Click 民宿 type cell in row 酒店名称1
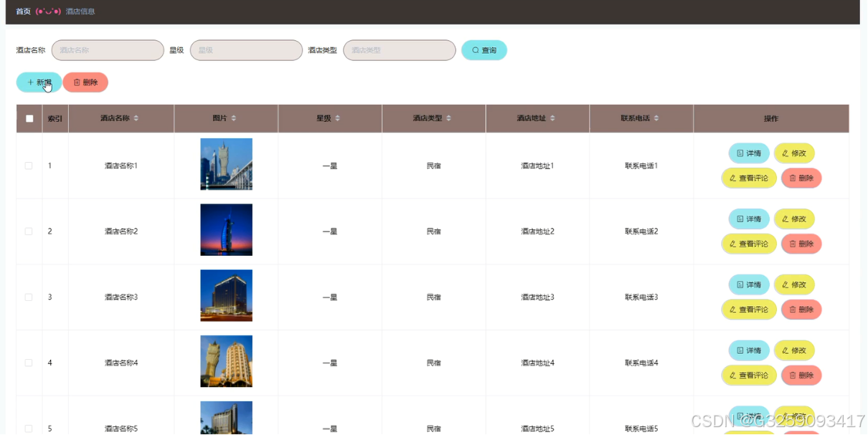This screenshot has height=435, width=868. (434, 166)
